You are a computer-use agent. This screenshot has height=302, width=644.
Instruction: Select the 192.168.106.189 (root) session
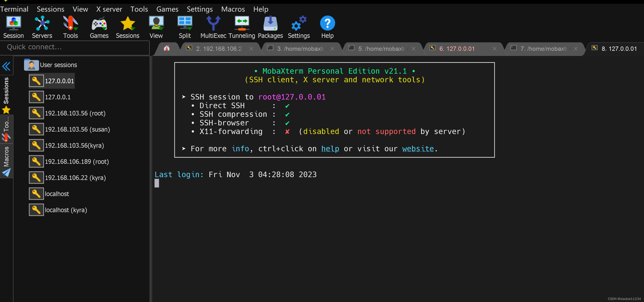[69, 161]
